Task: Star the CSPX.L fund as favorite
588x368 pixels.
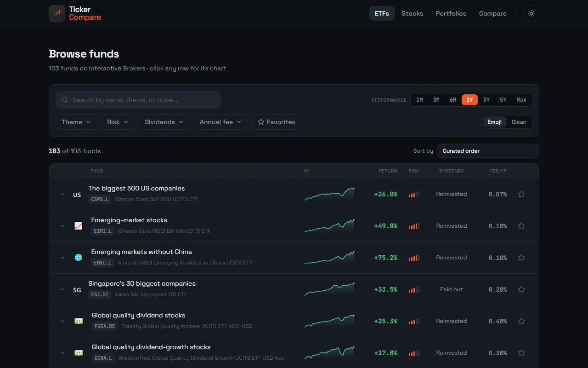Action: click(521, 194)
